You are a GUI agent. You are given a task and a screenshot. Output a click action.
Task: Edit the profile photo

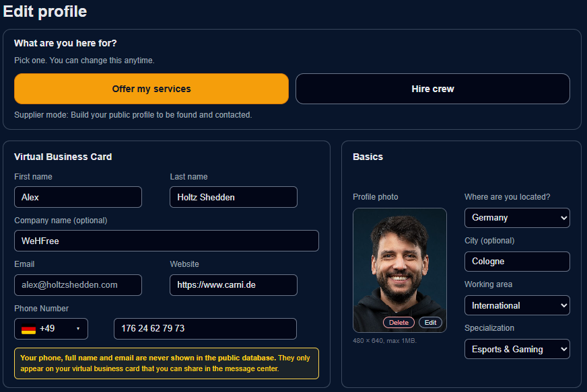coord(431,323)
